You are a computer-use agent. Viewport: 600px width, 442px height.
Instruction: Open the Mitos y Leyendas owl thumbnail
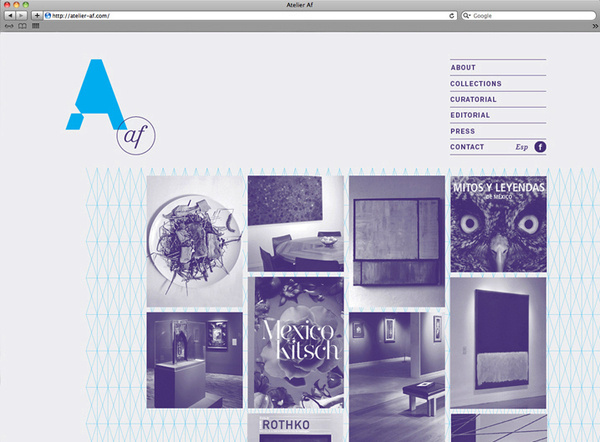[498, 224]
